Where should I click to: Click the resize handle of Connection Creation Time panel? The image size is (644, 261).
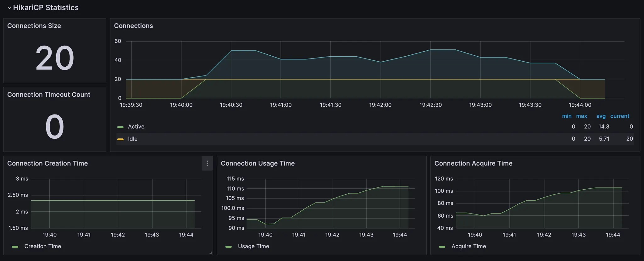210,253
